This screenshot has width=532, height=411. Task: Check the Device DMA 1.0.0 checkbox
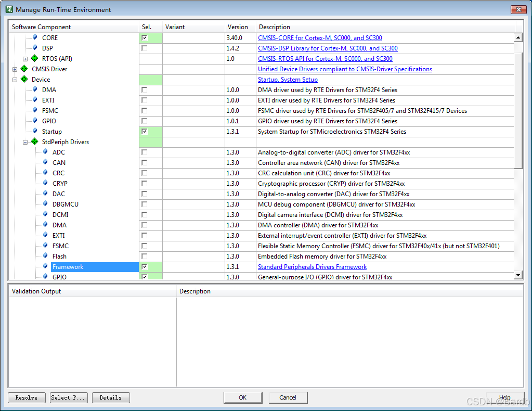coord(145,89)
